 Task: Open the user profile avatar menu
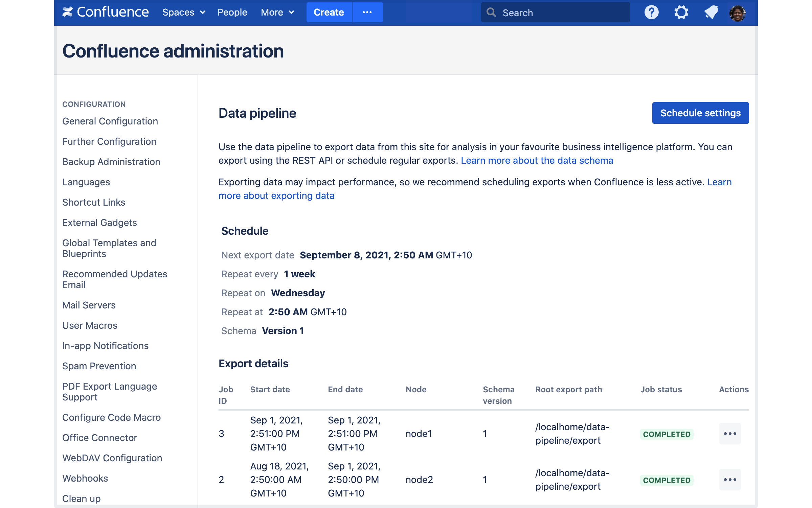pos(738,13)
